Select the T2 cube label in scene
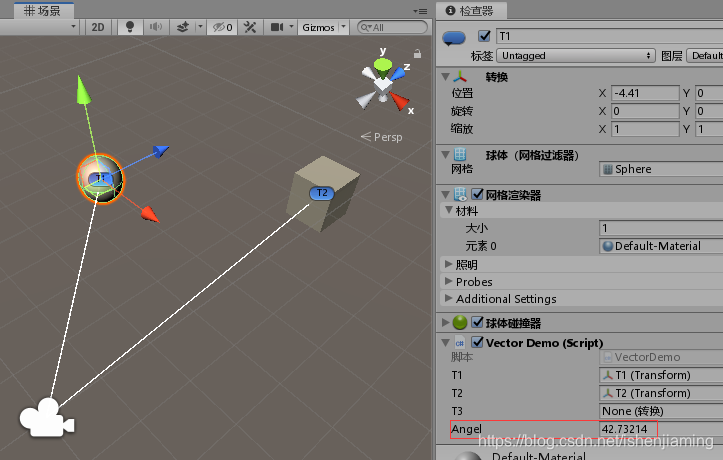 coord(322,193)
